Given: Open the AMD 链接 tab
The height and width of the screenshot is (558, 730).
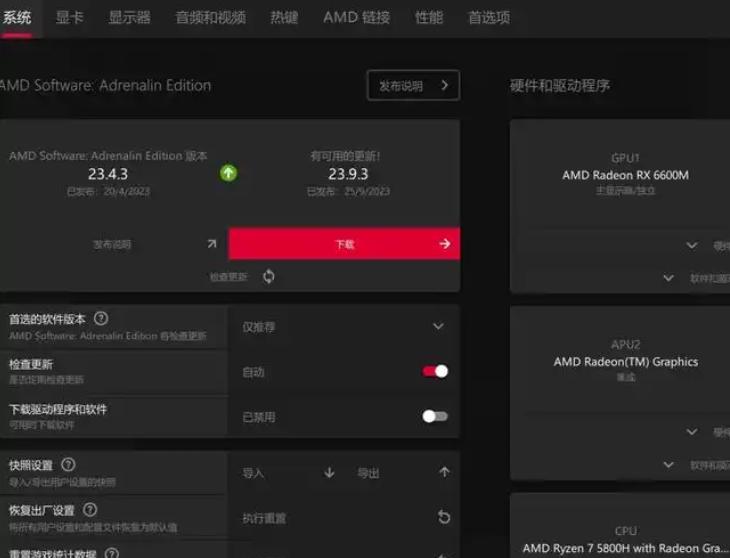Looking at the screenshot, I should point(357,18).
